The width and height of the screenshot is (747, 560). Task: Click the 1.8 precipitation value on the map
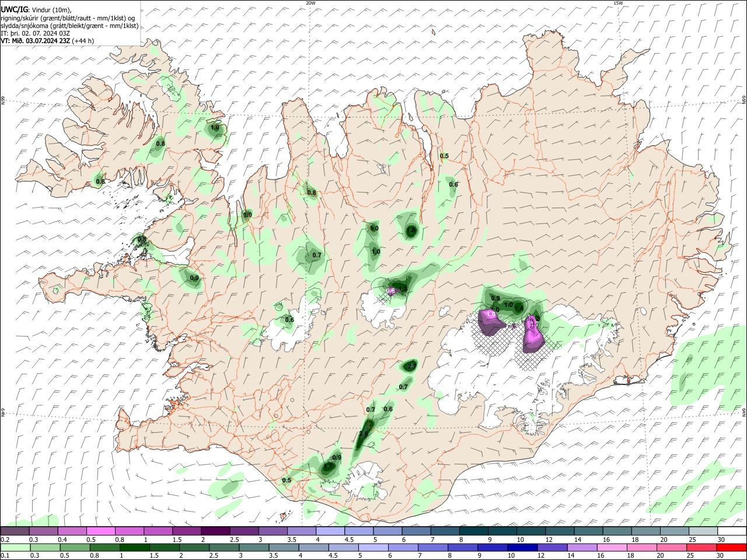tap(411, 231)
